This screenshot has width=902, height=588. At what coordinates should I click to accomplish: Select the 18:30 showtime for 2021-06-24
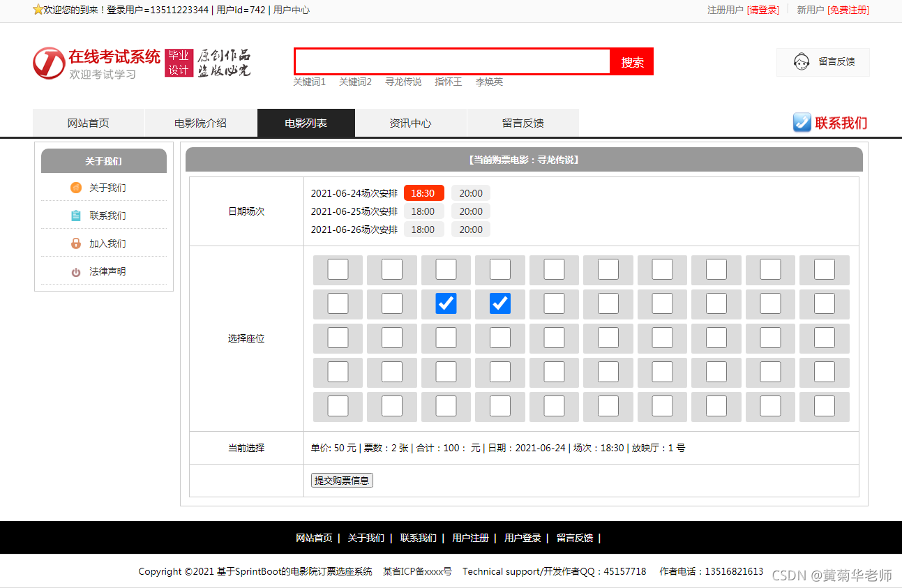pyautogui.click(x=423, y=193)
